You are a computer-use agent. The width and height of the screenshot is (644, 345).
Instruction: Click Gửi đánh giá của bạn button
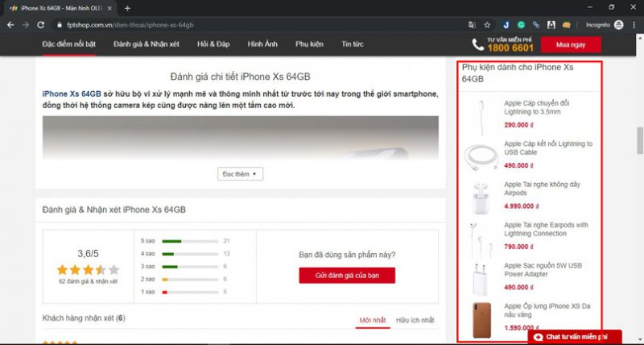click(347, 276)
